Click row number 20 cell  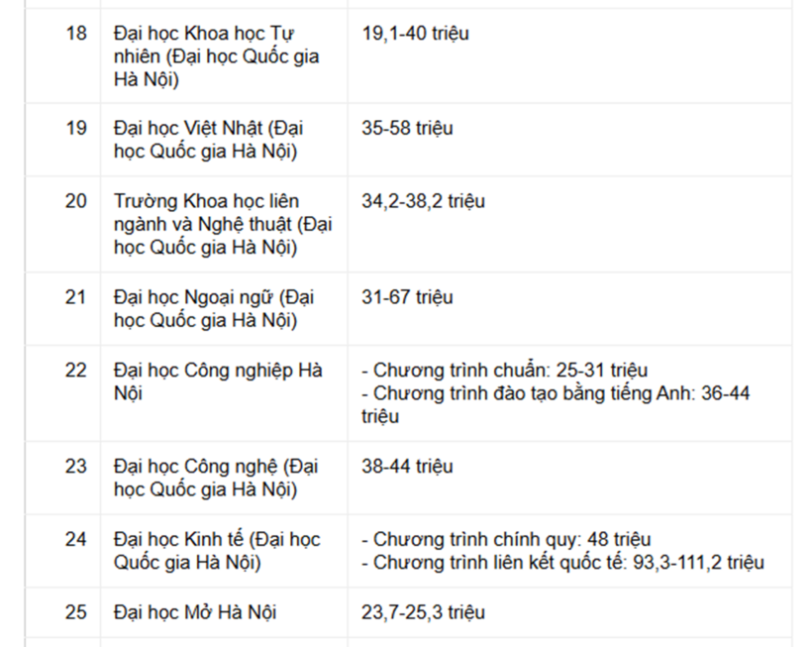tap(76, 201)
